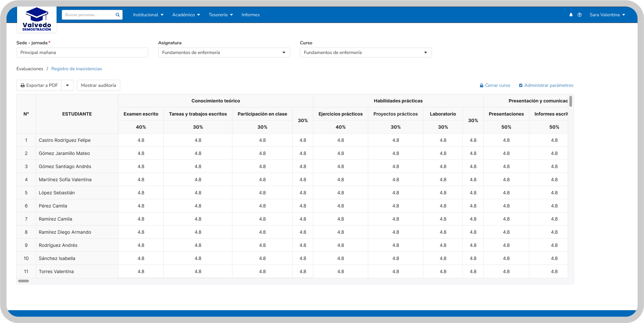The height and width of the screenshot is (323, 644).
Task: Open the Tesorería menu
Action: [x=220, y=14]
